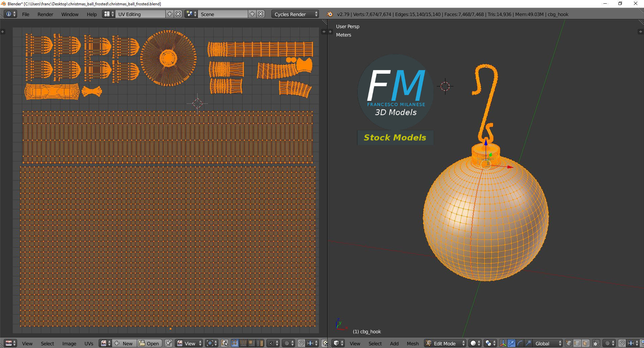Click the UV vertex select mode icon

point(234,343)
